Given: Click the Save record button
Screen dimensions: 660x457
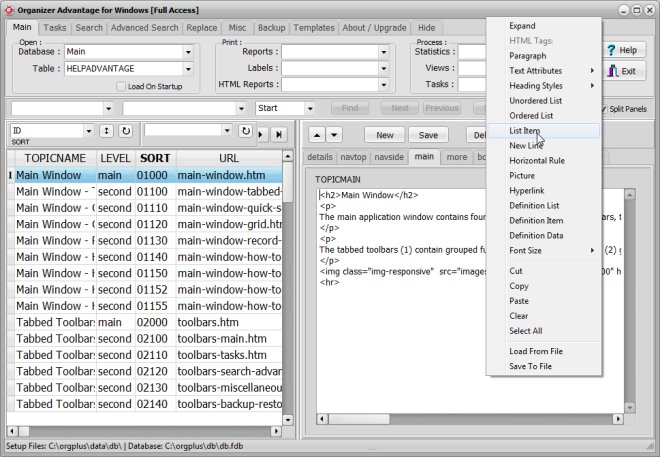Looking at the screenshot, I should pyautogui.click(x=428, y=135).
